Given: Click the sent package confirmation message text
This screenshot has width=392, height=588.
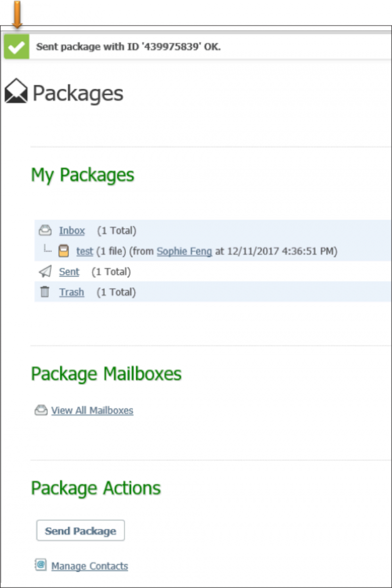Looking at the screenshot, I should coord(129,48).
